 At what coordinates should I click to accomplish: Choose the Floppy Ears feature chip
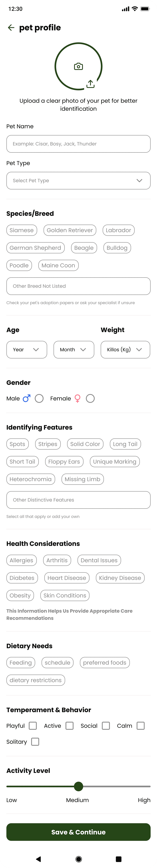pyautogui.click(x=64, y=462)
